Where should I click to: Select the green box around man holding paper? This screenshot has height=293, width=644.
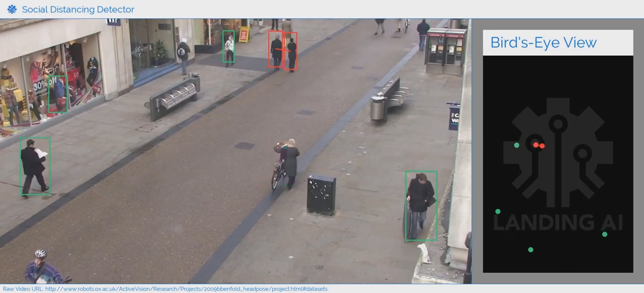coord(35,166)
